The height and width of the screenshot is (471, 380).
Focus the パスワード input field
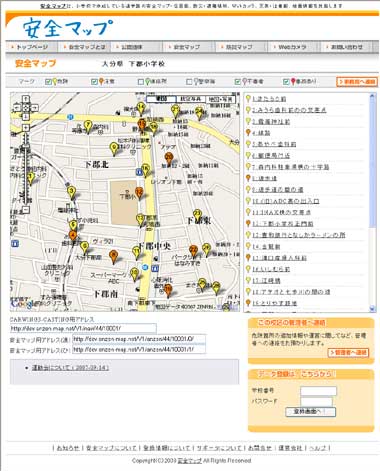(316, 401)
